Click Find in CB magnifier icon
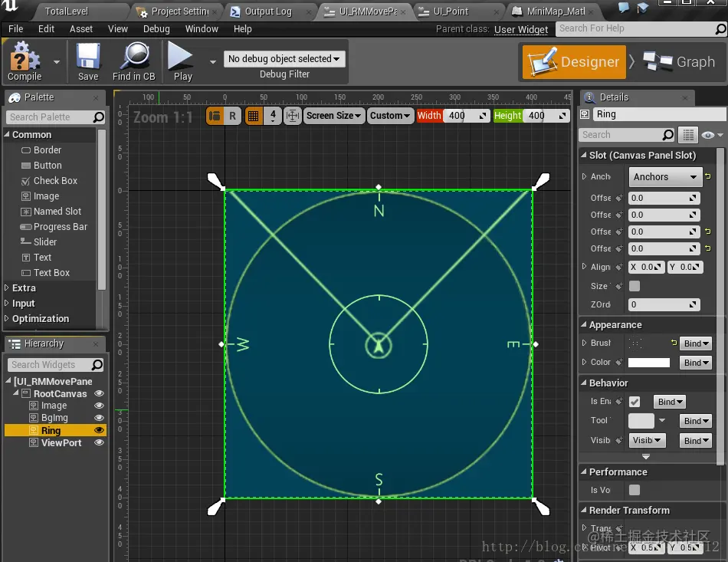728x562 pixels. [x=134, y=60]
